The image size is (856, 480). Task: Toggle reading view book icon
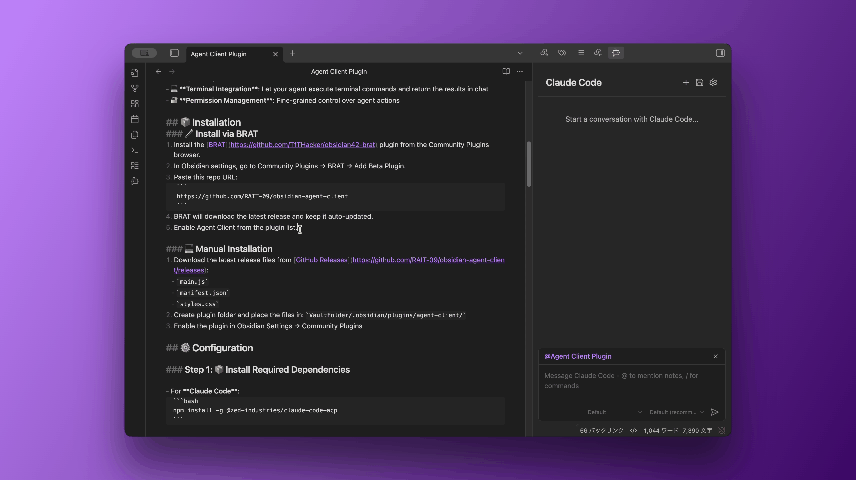pyautogui.click(x=506, y=72)
